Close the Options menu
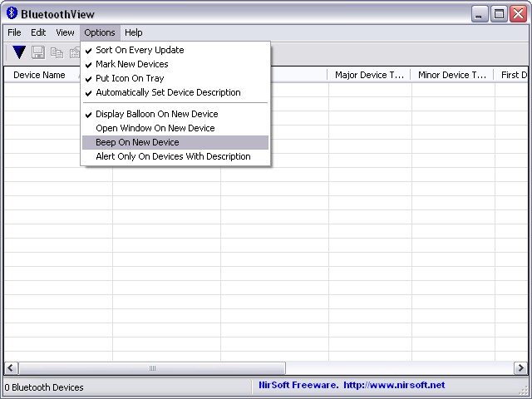This screenshot has width=532, height=399. pyautogui.click(x=100, y=32)
